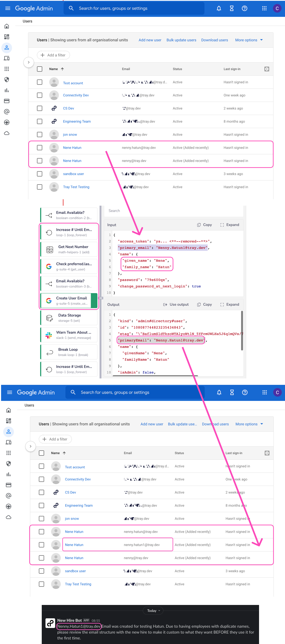
Task: Open Engineering Team user in top table
Action: point(77,121)
